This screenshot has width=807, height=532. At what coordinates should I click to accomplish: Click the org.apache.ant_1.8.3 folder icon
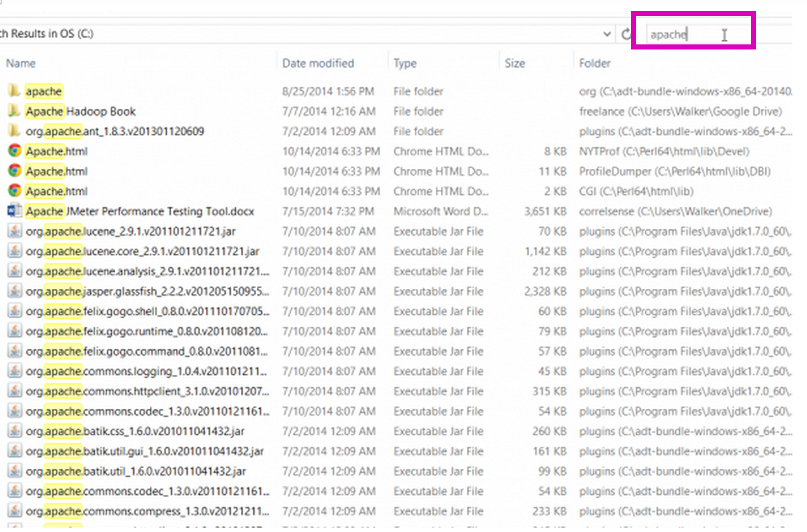15,131
